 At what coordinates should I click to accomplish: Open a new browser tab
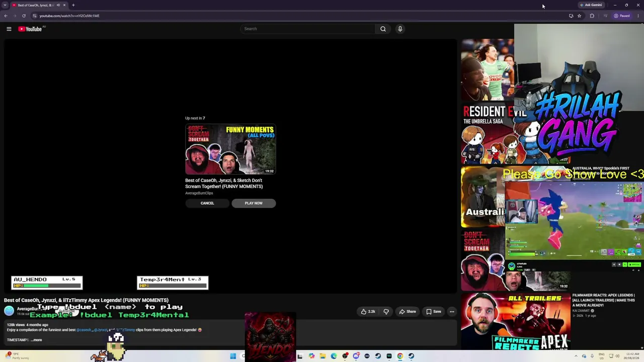tap(73, 5)
